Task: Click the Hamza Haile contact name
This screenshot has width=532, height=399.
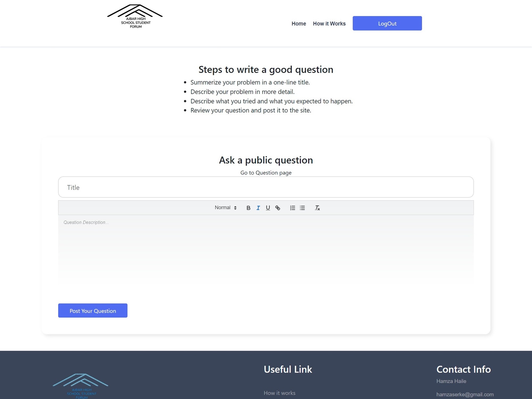Action: (x=451, y=381)
